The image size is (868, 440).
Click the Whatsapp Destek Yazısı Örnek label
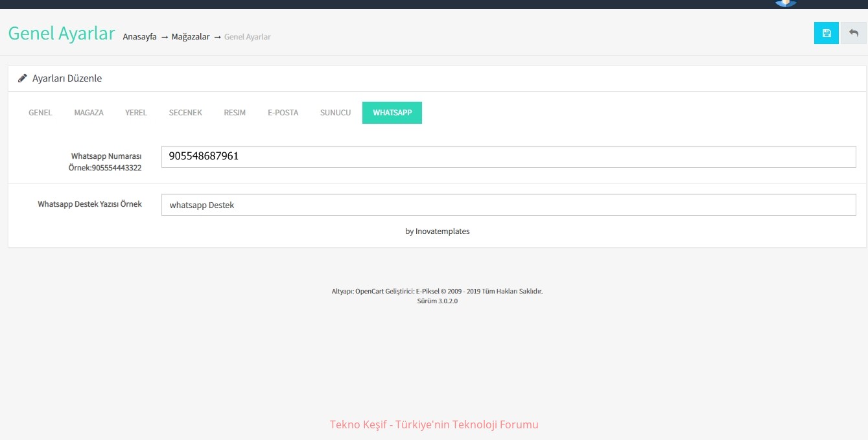[89, 204]
